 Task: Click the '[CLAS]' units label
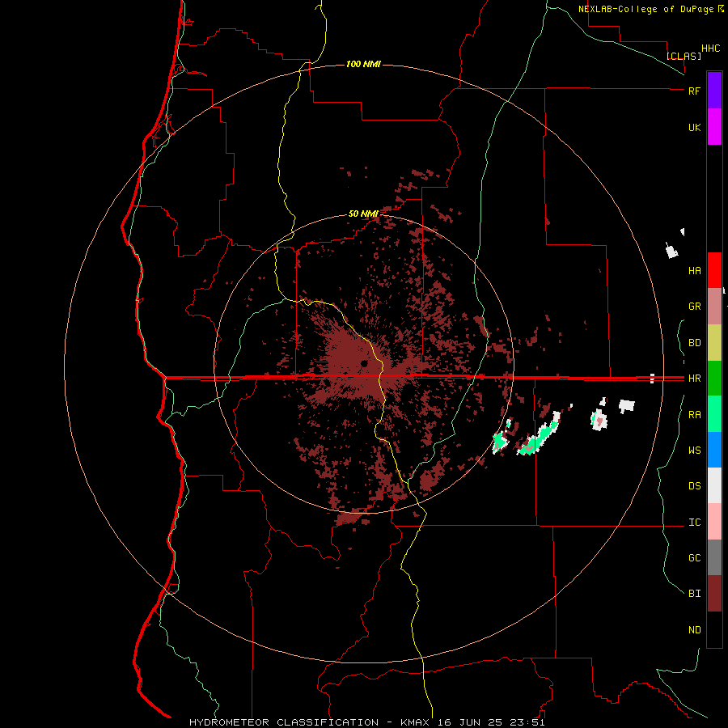click(x=684, y=56)
